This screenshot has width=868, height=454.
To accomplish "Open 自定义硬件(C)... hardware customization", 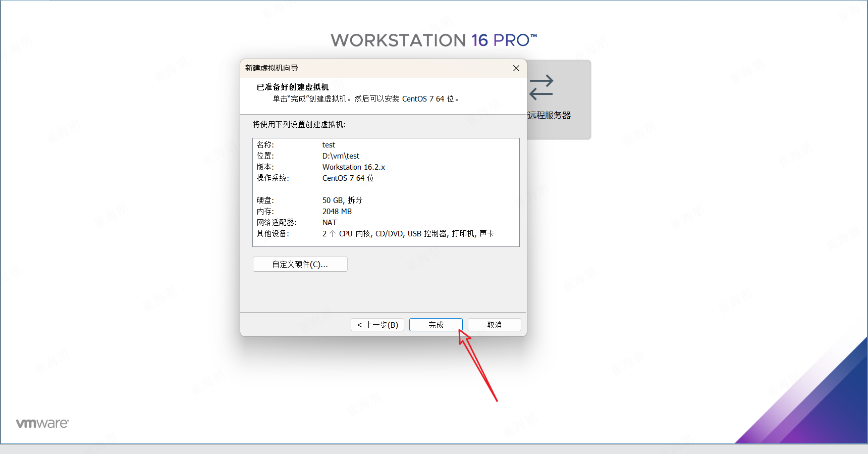I will [x=300, y=264].
